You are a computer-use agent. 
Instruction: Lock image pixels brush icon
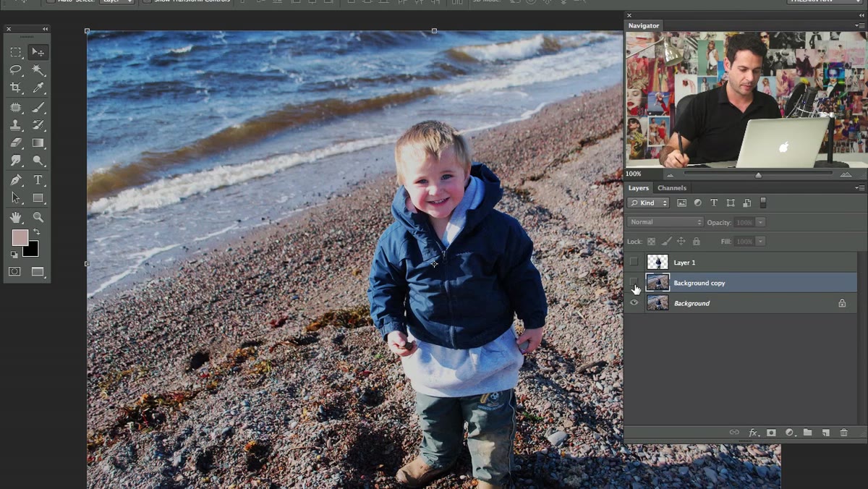point(666,242)
